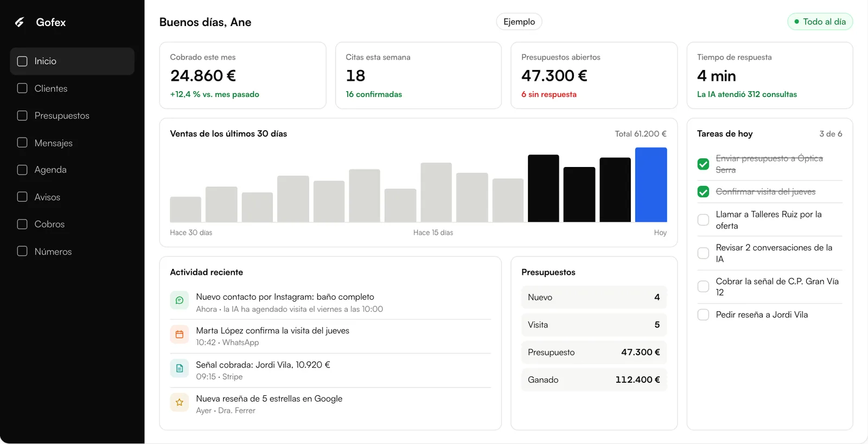Click Nueva reseña de 5 estrellas en Google
868x444 pixels.
click(269, 398)
